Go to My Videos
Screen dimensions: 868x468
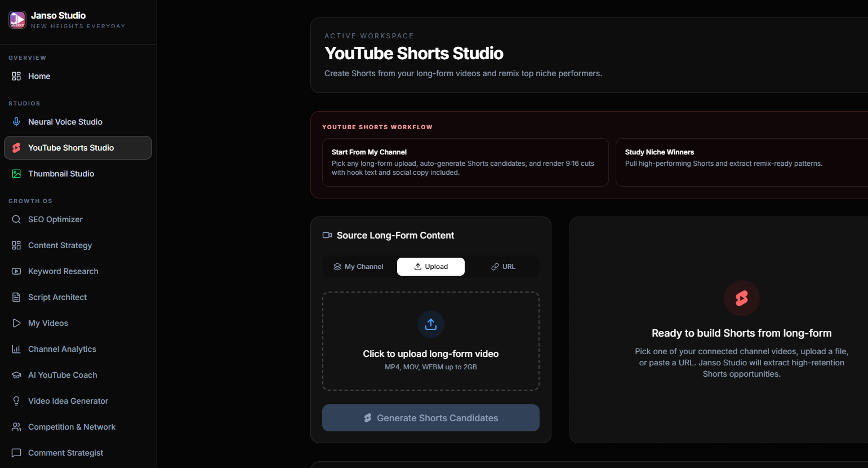78,323
